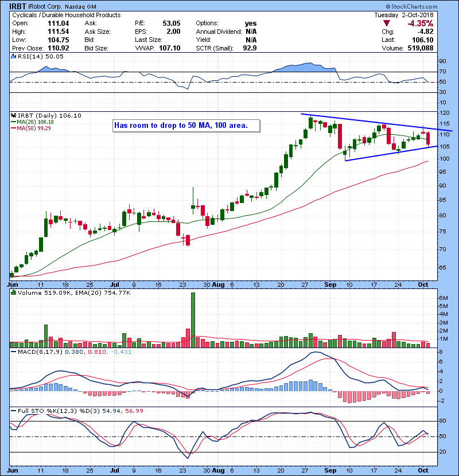Select the P/E value 53.05

click(172, 24)
